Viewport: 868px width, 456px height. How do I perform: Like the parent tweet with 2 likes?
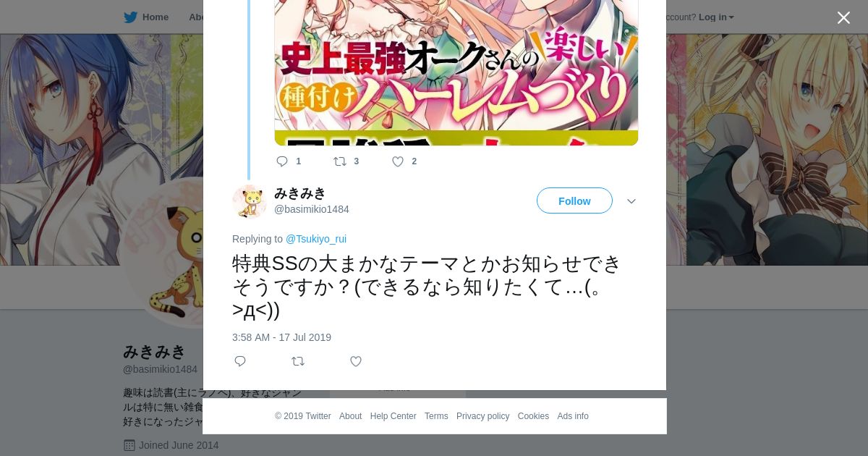click(398, 161)
